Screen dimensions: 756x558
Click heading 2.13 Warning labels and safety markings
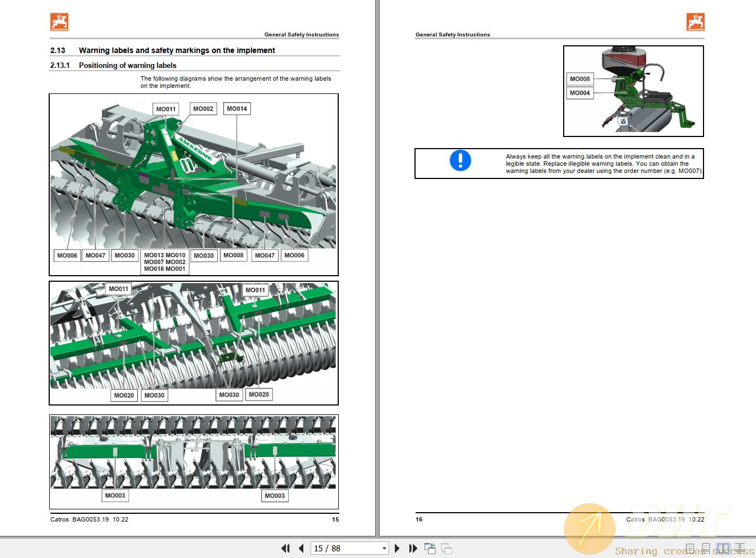point(162,50)
